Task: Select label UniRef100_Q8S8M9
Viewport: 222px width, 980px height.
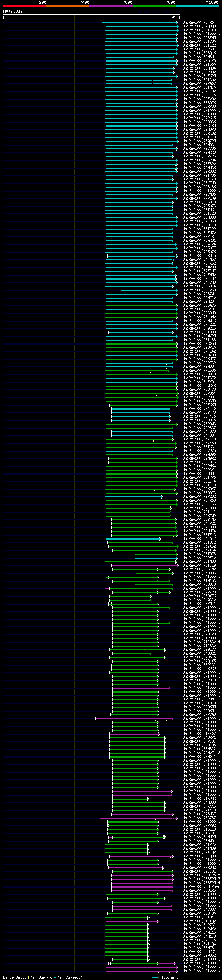Action: (x=199, y=313)
